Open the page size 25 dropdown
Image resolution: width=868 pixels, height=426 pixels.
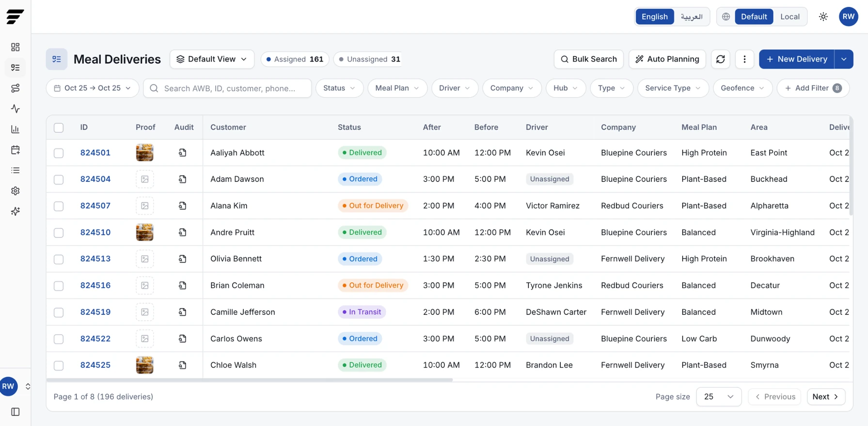pyautogui.click(x=719, y=397)
